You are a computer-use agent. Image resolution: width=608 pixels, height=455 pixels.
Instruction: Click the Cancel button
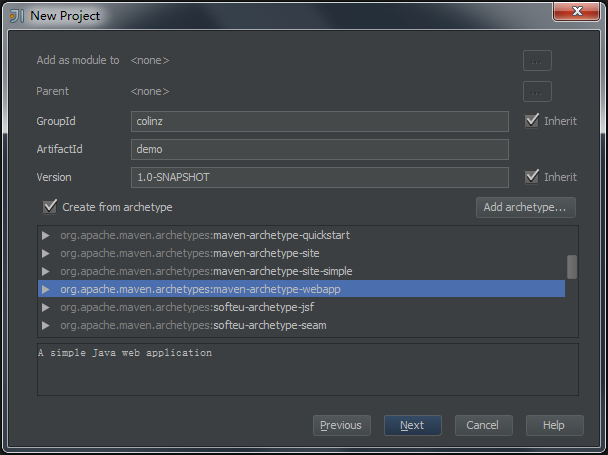coord(483,425)
